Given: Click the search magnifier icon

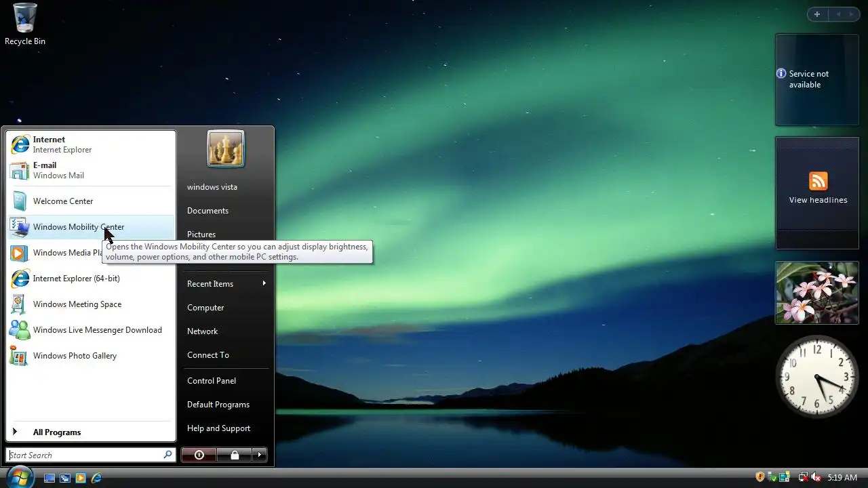Looking at the screenshot, I should [x=167, y=455].
